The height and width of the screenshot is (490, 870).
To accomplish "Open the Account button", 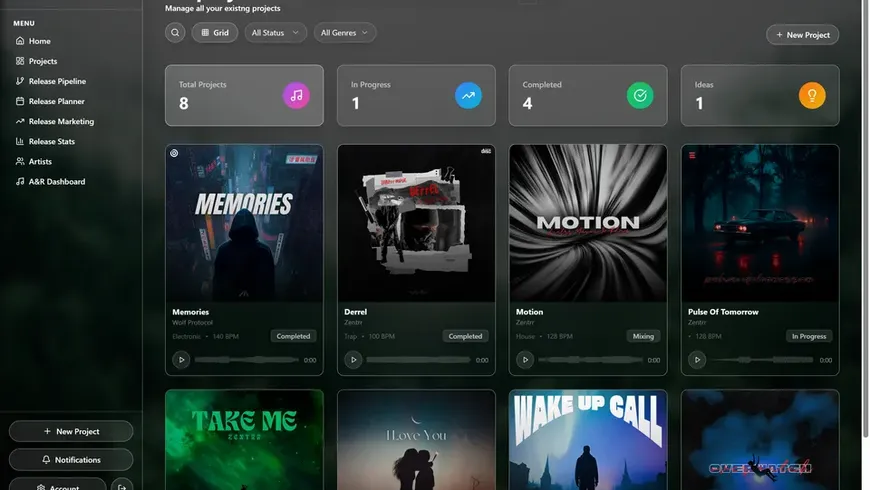I will [x=58, y=484].
